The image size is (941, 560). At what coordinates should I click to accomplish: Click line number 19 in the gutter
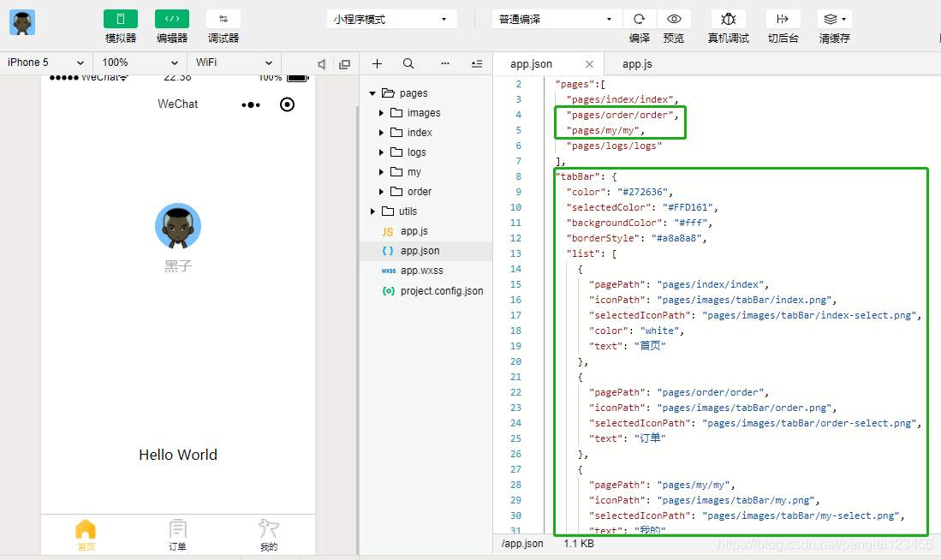[515, 346]
